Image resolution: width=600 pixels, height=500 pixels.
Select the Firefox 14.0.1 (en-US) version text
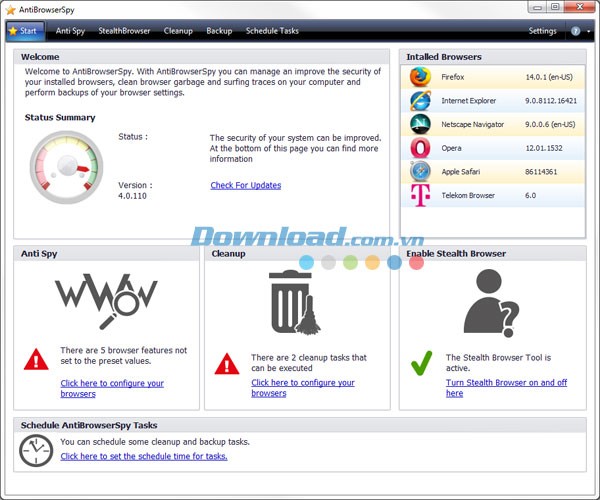(x=549, y=77)
